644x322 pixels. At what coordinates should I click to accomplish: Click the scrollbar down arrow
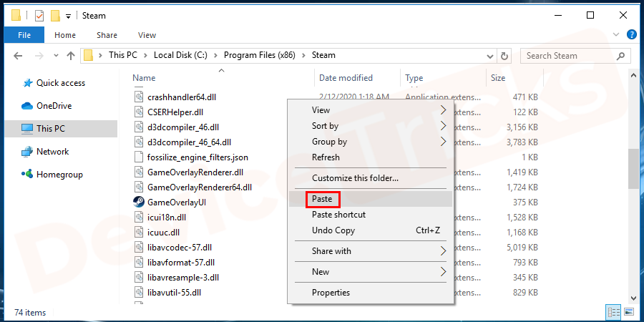coord(633,298)
